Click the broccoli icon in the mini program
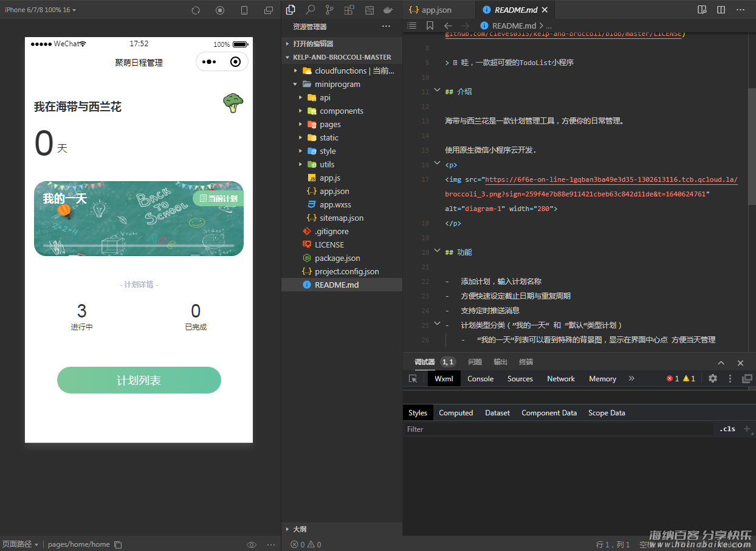This screenshot has height=551, width=756. 233,103
